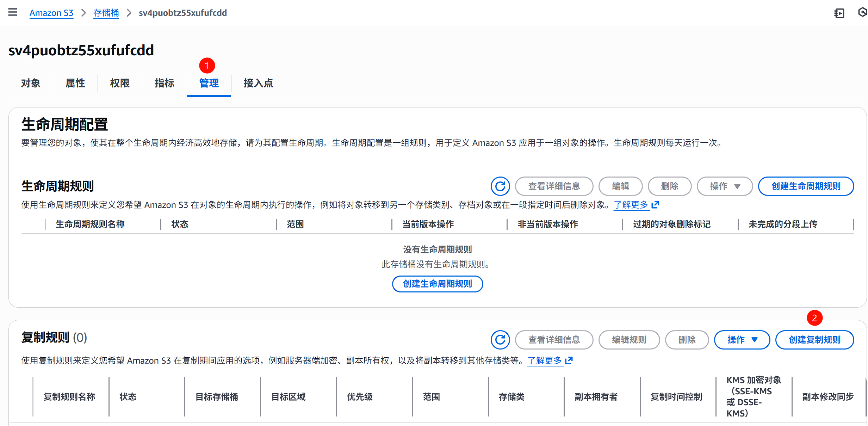Screen dimensions: 868x426
Task: Refresh the lifecycle rules list
Action: tap(500, 186)
